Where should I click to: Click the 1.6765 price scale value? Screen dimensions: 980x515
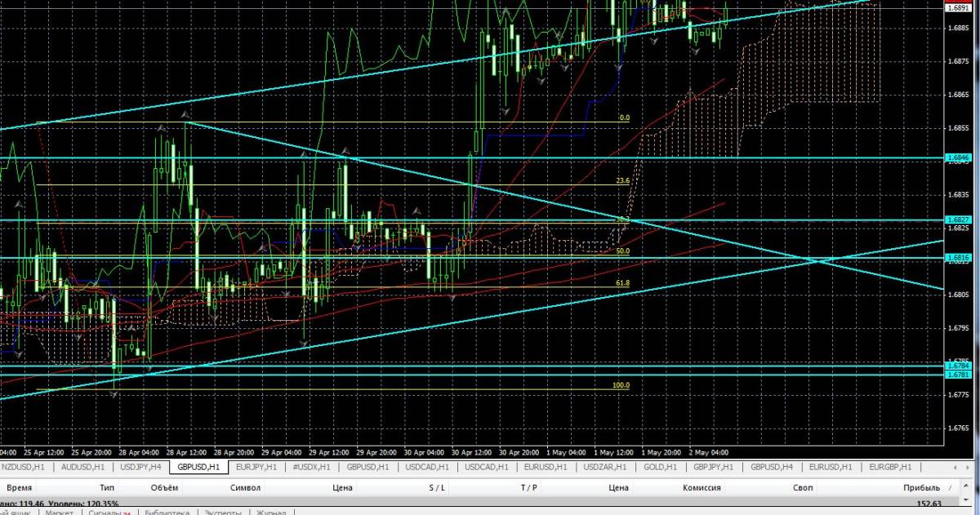(x=959, y=428)
